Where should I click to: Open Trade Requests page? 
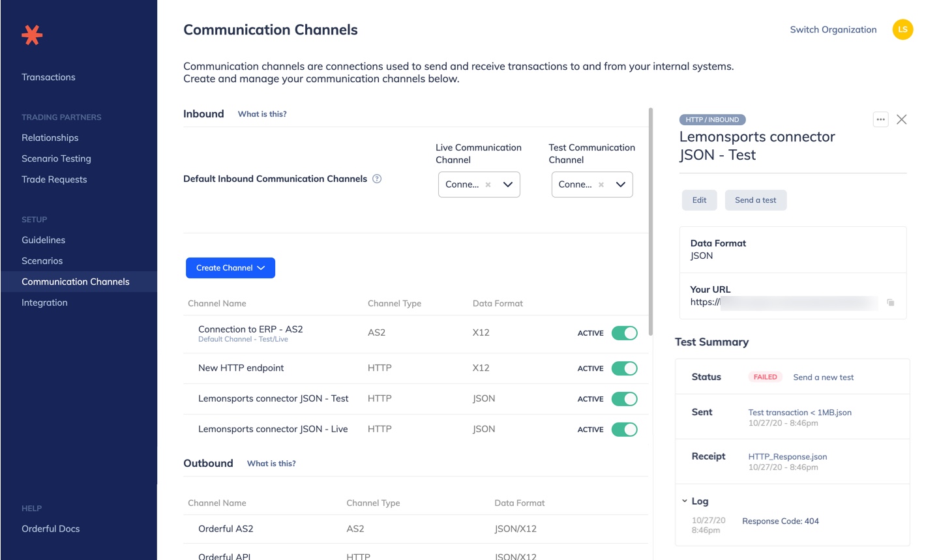pos(54,179)
